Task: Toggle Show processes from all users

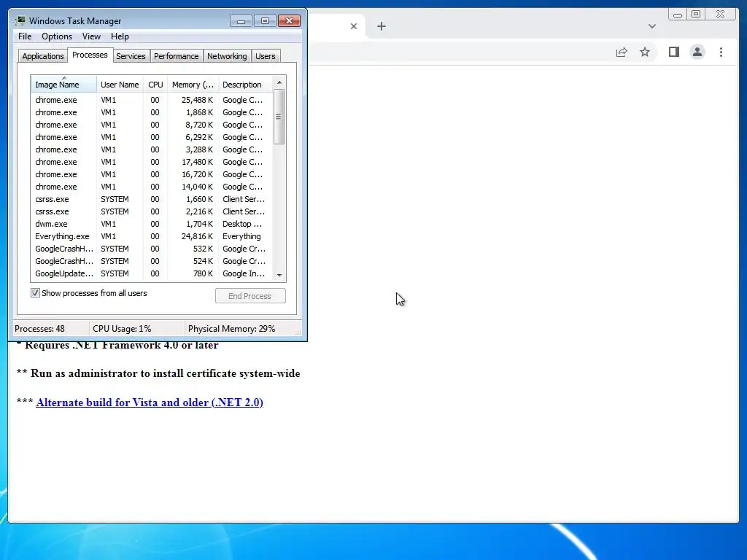Action: click(35, 293)
